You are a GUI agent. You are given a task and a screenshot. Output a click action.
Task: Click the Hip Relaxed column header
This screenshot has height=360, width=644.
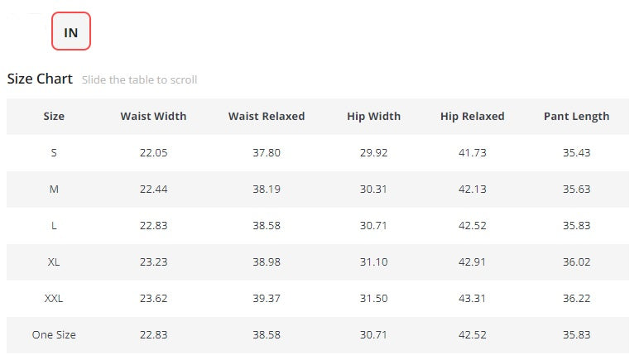[473, 116]
